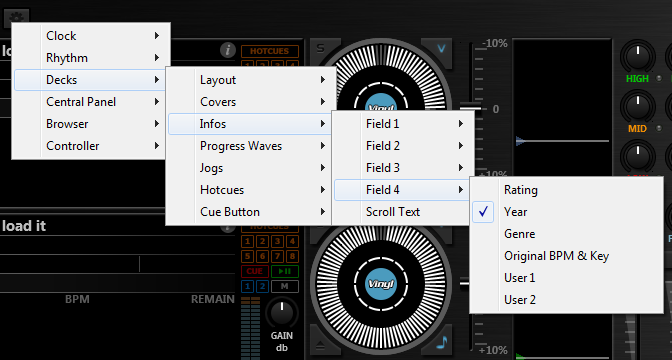The height and width of the screenshot is (360, 672).
Task: Expand the Field 1 submenu
Action: pyautogui.click(x=403, y=124)
